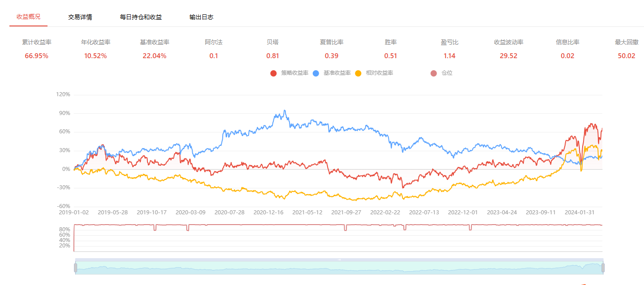The height and width of the screenshot is (285, 644).
Task: Click the 66.95% cumulative return value
Action: [37, 56]
